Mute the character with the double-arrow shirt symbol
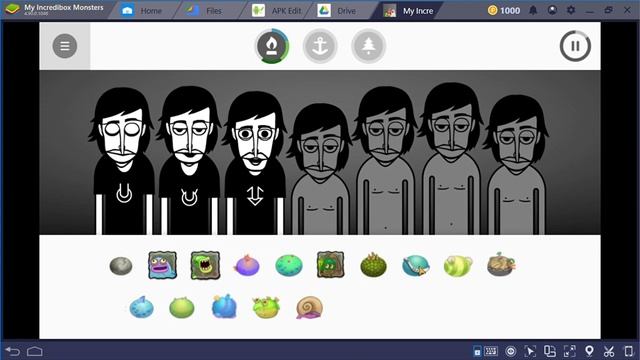 255,163
